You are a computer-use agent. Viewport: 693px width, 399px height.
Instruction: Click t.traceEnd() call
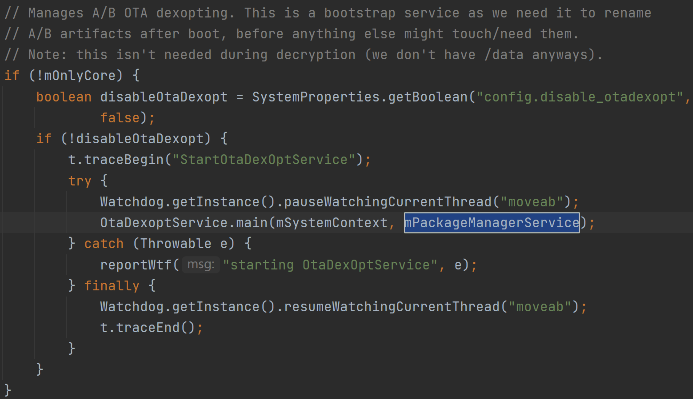coord(148,327)
